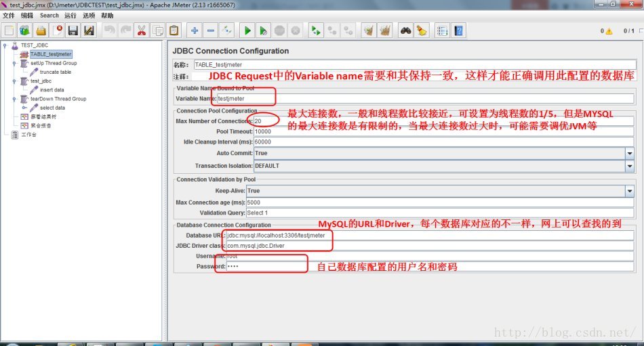The width and height of the screenshot is (644, 346).
Task: Click the Remote Shutdown icon
Action: (348, 30)
